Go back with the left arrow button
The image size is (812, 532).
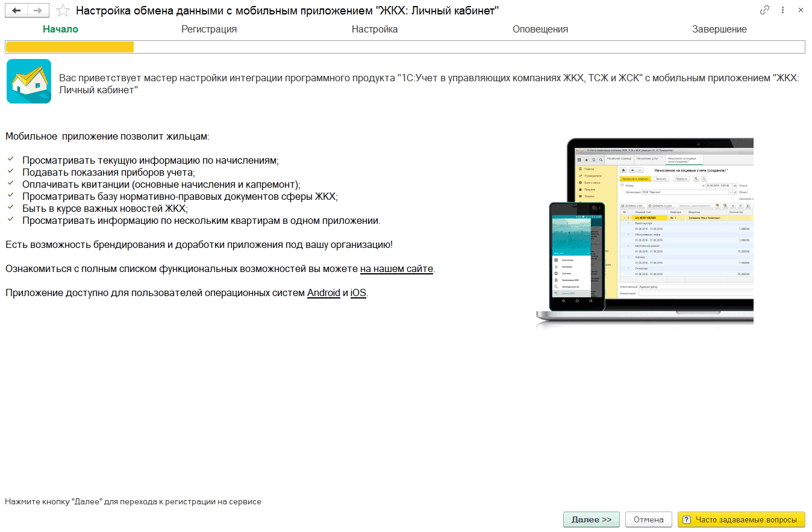pos(16,11)
